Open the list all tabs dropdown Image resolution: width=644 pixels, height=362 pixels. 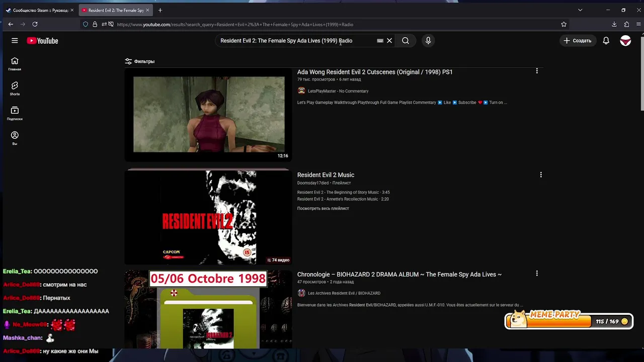coord(580,10)
